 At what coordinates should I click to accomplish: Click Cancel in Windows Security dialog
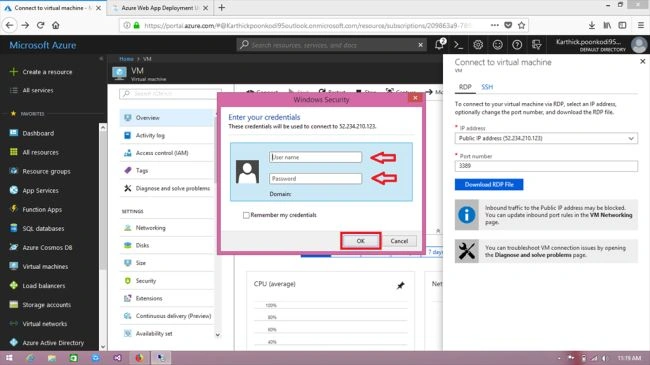click(x=399, y=241)
